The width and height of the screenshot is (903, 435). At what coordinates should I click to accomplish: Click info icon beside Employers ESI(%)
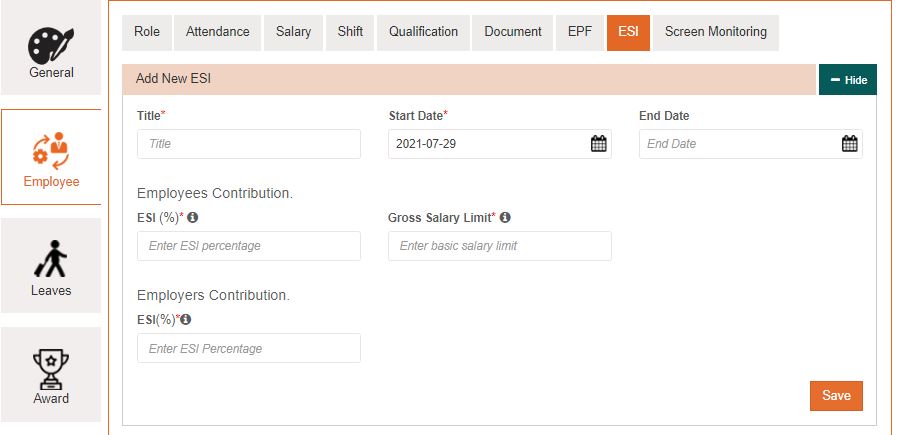point(185,319)
